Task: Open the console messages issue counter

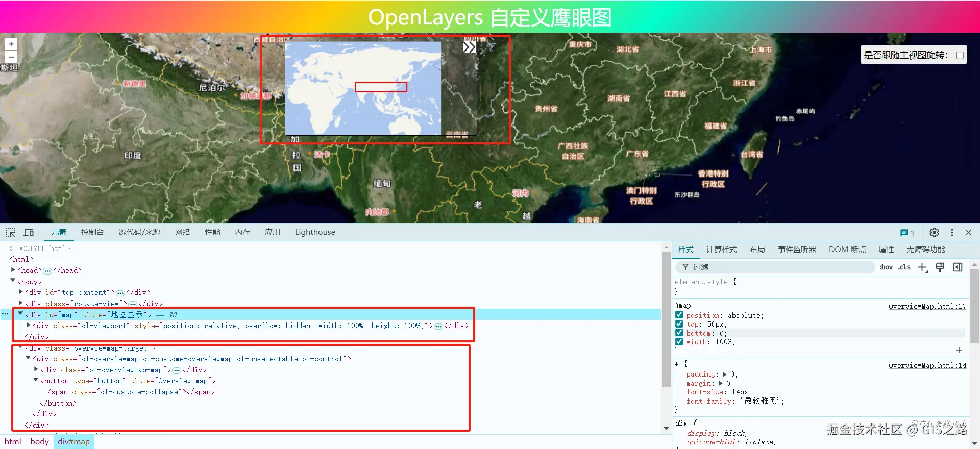Action: pyautogui.click(x=907, y=233)
